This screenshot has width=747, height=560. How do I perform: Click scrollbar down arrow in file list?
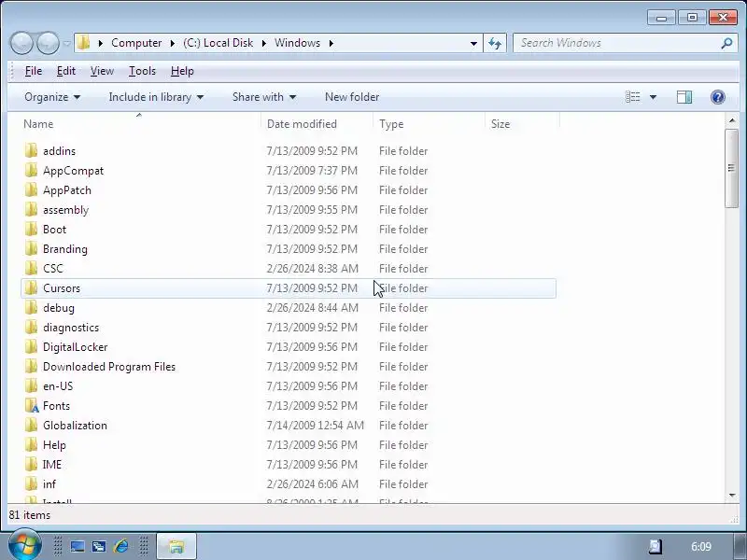732,496
